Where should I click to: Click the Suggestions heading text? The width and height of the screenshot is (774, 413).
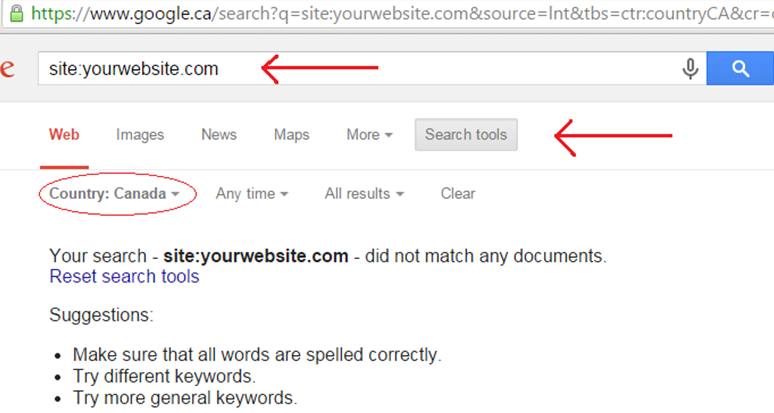(x=101, y=316)
